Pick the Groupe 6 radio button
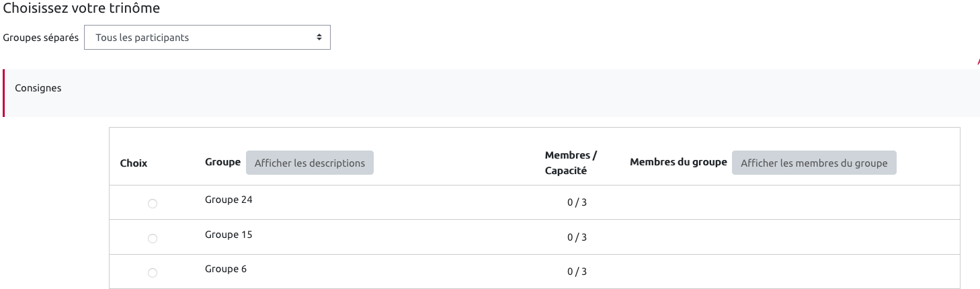Viewport: 980px width, 289px height. click(153, 273)
